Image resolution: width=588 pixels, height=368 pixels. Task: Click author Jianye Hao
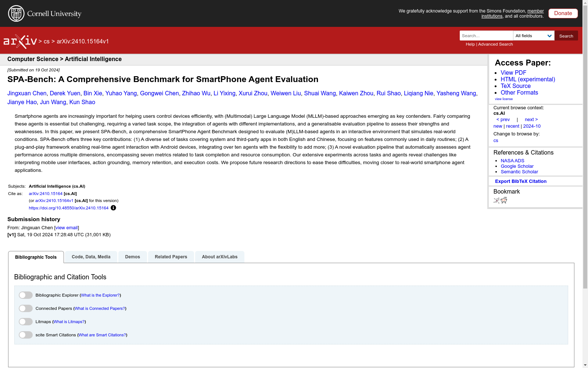[x=22, y=102]
